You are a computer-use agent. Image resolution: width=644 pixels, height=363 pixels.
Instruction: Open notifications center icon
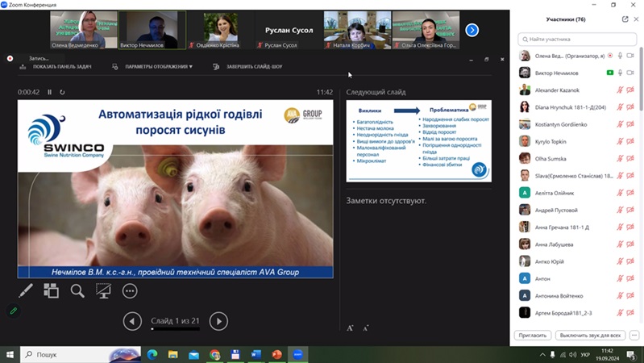tap(631, 354)
